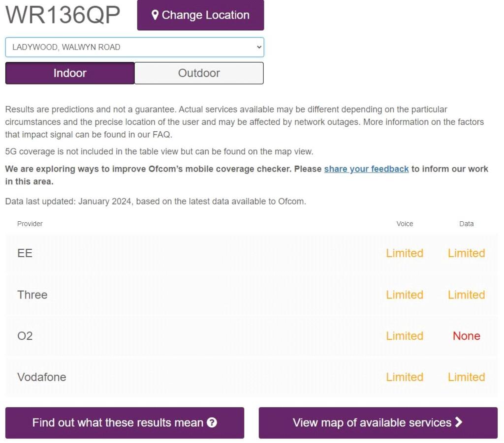The width and height of the screenshot is (504, 443).
Task: Click the Voice column header
Action: pos(405,224)
